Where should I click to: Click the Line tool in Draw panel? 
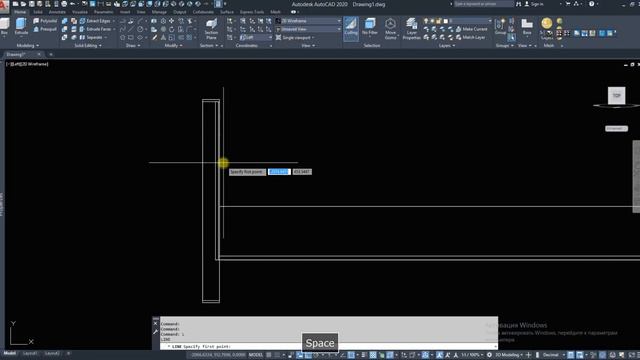pyautogui.click(x=131, y=29)
